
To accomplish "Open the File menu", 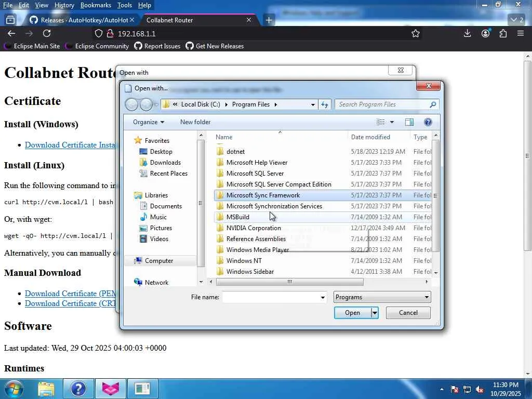I will [x=7, y=5].
